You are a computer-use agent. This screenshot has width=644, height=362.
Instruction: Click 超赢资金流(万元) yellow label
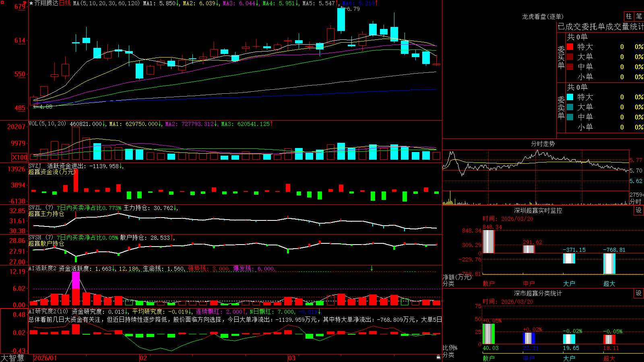(x=52, y=172)
